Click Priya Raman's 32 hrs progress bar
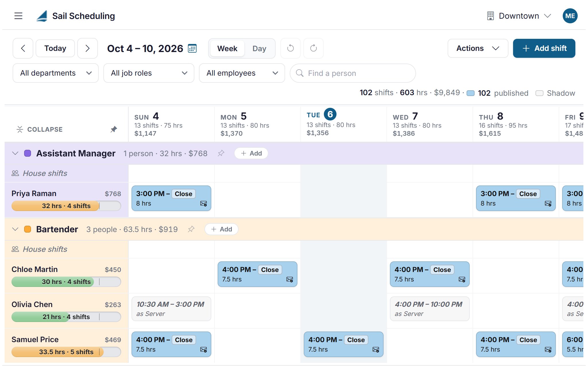 [x=66, y=206]
